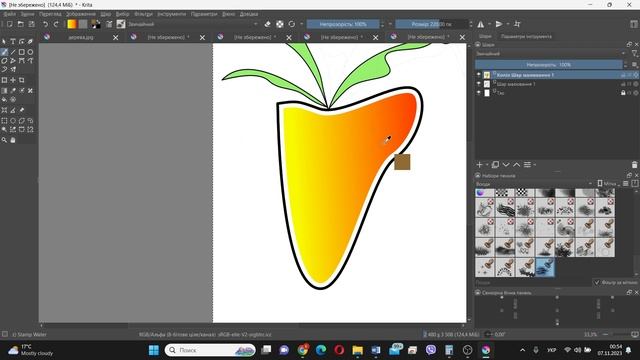Select the Gradient tool in the toolbox
Image resolution: width=640 pixels, height=360 pixels.
tap(4, 91)
